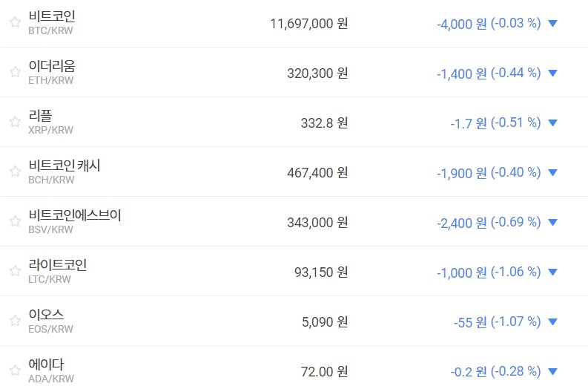This screenshot has height=392, width=588.
Task: Star Bitcoin BTC/KRW as favorite
Action: coord(15,22)
